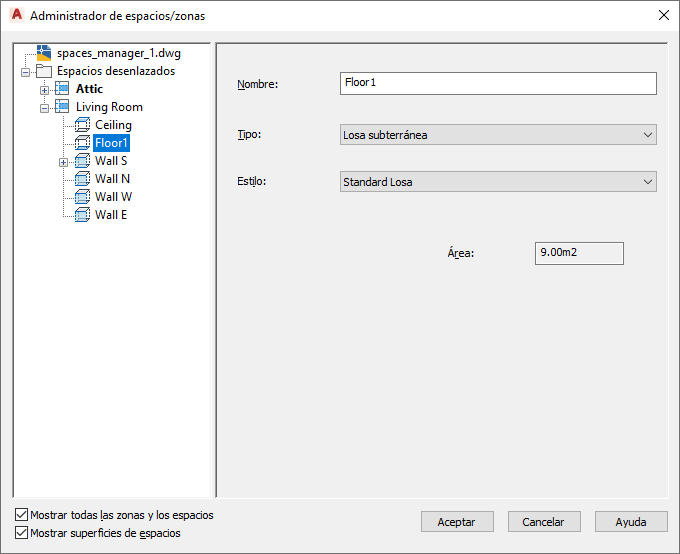Open the Tipo dropdown showing Losa subterránea

(x=498, y=135)
